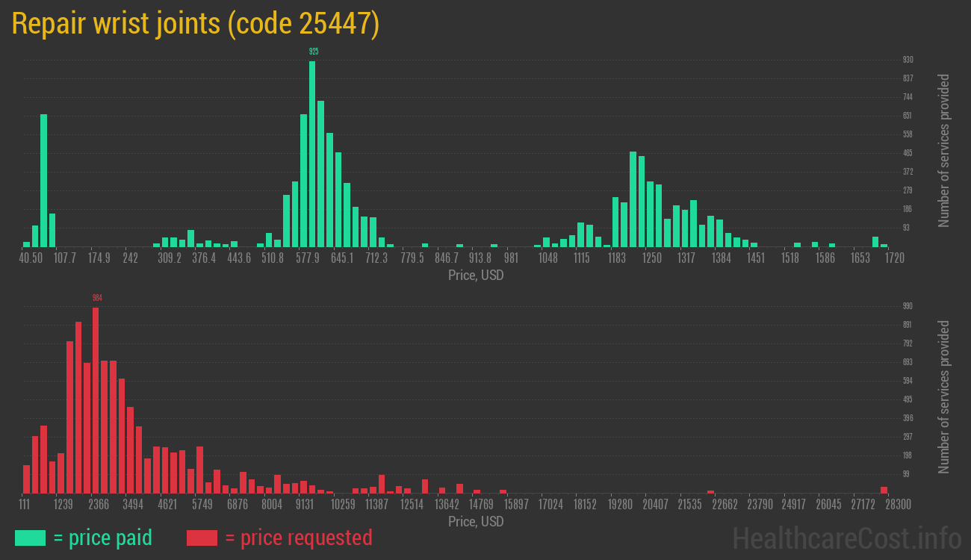Click the 'price requested' legend text

[x=298, y=538]
